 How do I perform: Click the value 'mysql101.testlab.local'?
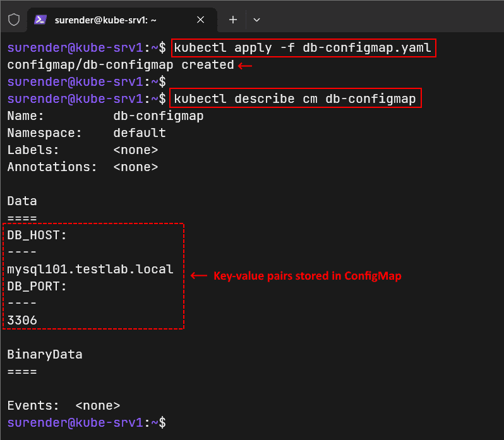point(90,270)
